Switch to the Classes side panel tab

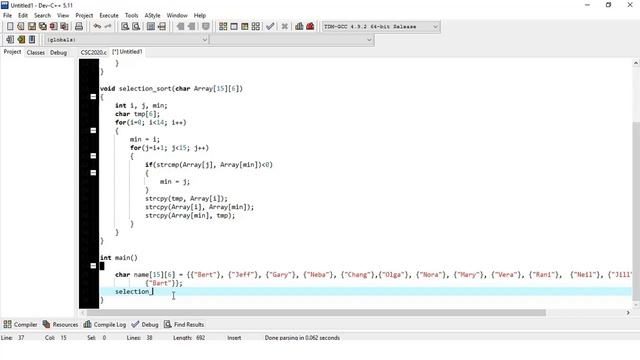coord(36,53)
